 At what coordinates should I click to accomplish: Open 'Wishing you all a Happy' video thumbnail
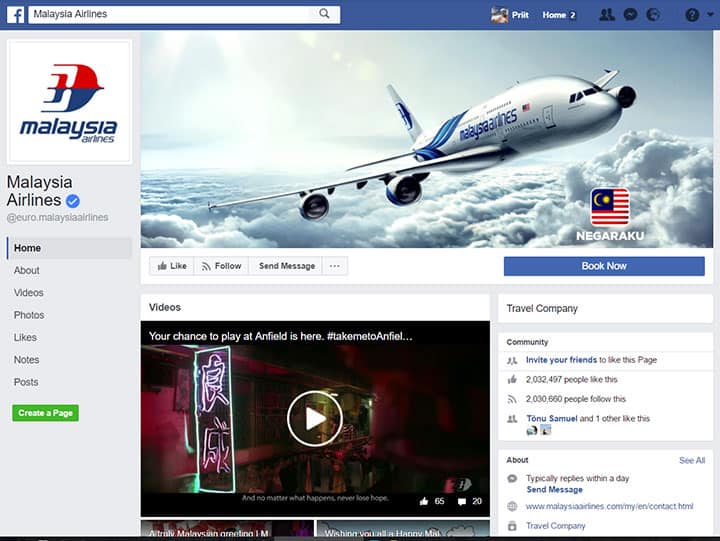403,528
